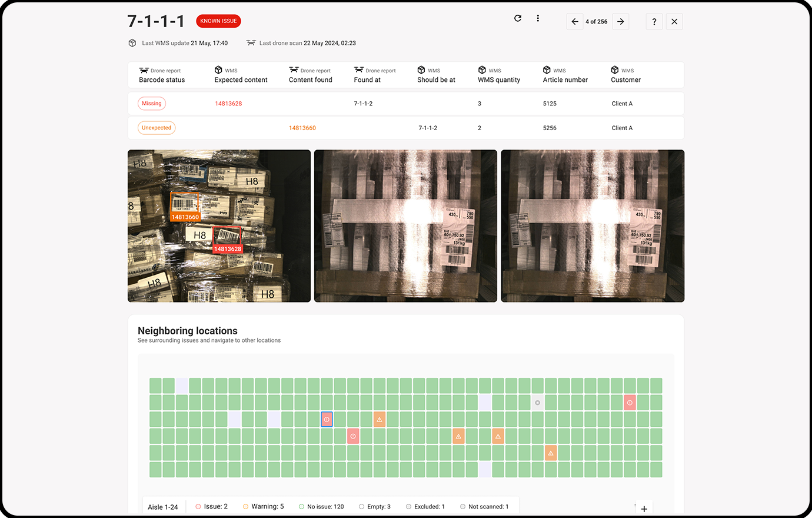This screenshot has height=518, width=812.
Task: Open the middle pallet drone photo
Action: [x=405, y=226]
